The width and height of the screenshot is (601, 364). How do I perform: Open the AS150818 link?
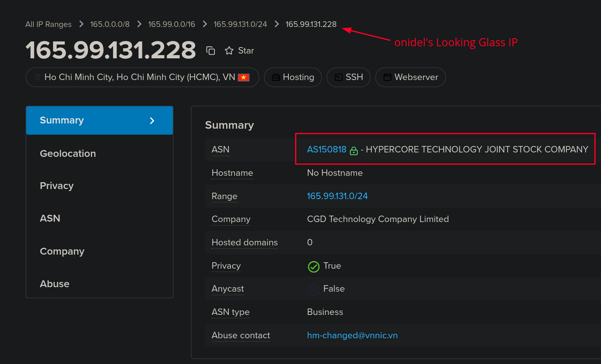tap(327, 150)
